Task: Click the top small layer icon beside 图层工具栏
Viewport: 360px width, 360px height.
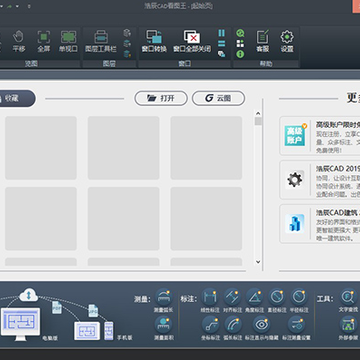Action: (127, 33)
